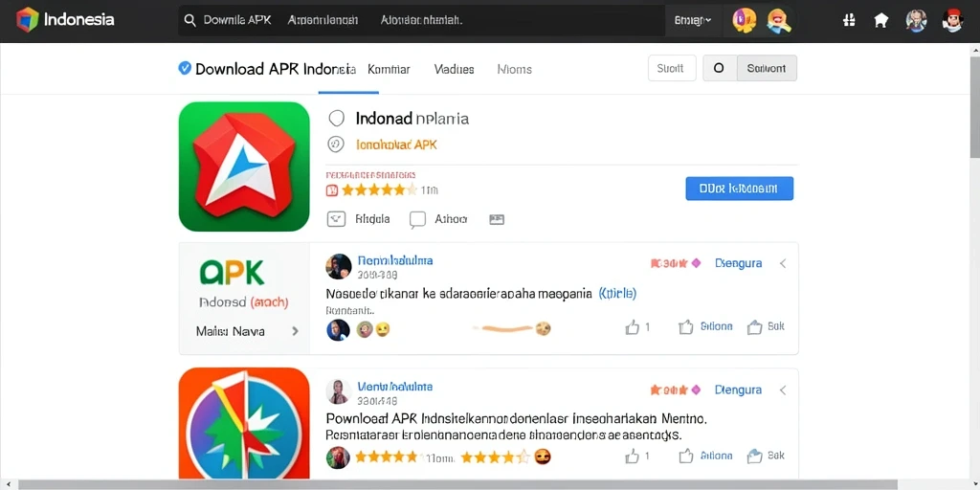
Task: Click the red rating badge in first review
Action: pyautogui.click(x=669, y=263)
